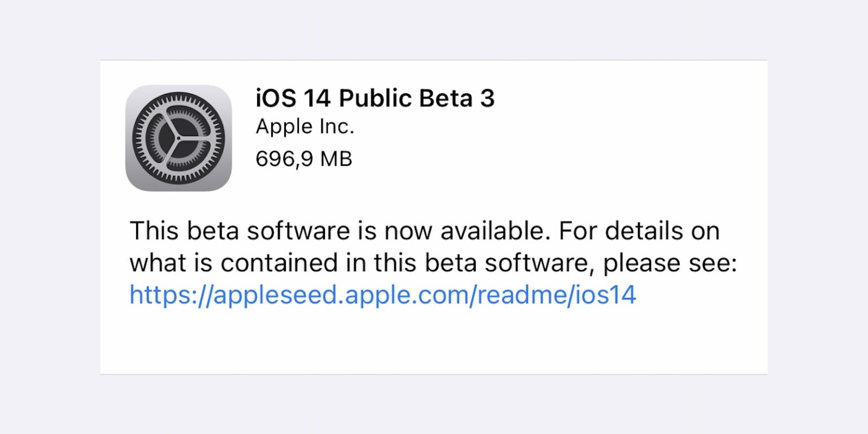Click the "696,9 MB" download size text
Image resolution: width=868 pixels, height=434 pixels.
[303, 159]
